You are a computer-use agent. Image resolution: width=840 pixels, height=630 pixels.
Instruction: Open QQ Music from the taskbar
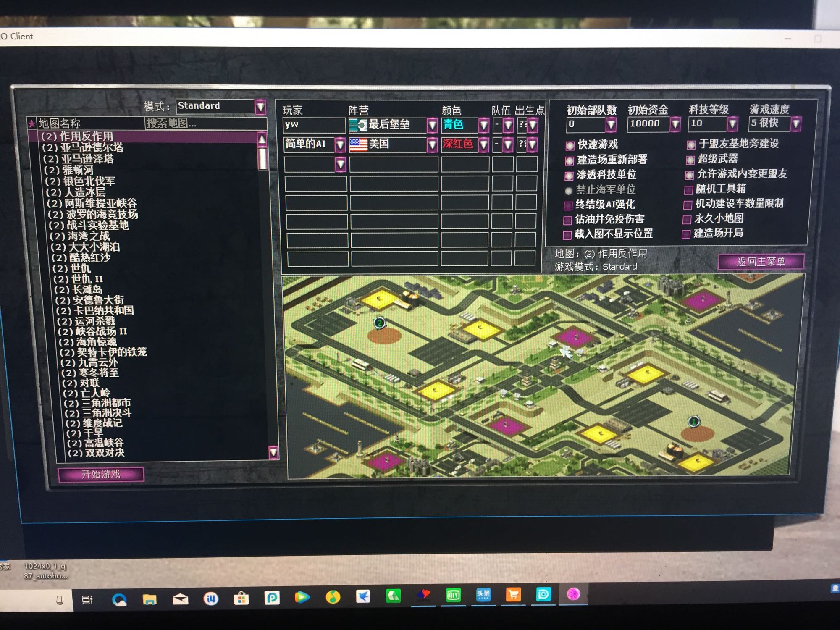click(x=333, y=597)
